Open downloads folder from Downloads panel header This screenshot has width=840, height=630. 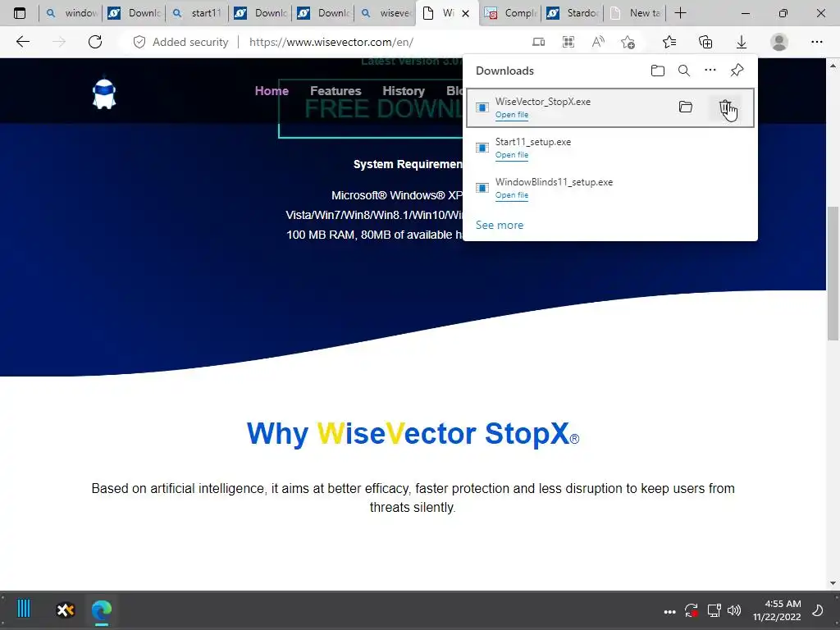point(658,71)
